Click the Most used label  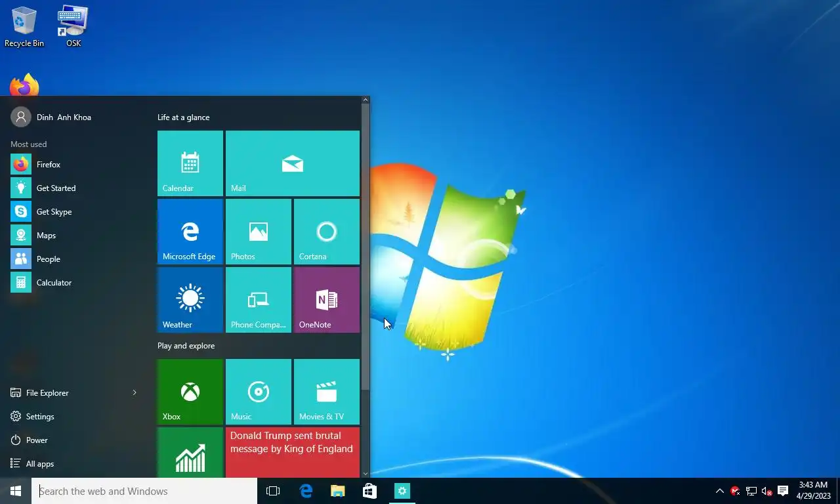click(x=29, y=144)
